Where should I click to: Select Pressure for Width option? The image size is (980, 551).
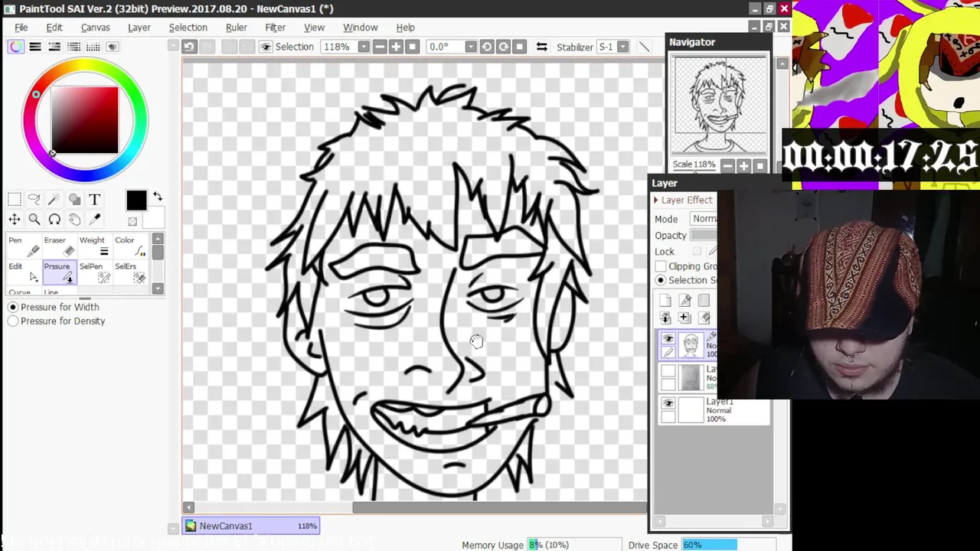13,307
